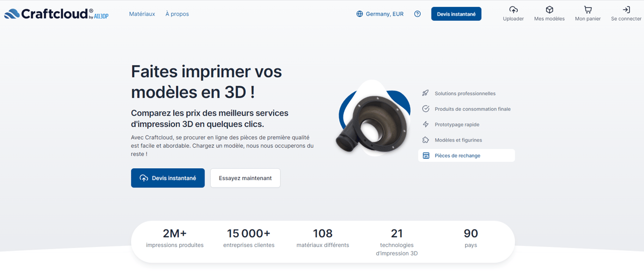Switch to Prototypage rapide tab
Screen dimensions: 644x277
tap(466, 124)
